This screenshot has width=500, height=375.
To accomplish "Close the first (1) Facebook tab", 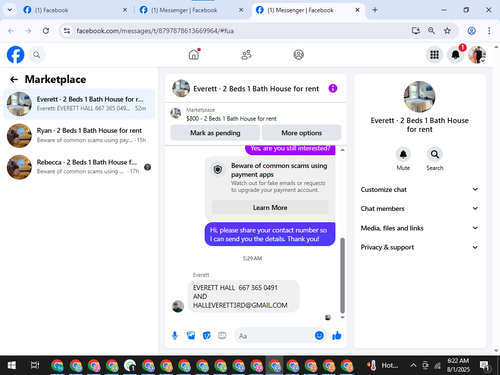I will pyautogui.click(x=125, y=10).
